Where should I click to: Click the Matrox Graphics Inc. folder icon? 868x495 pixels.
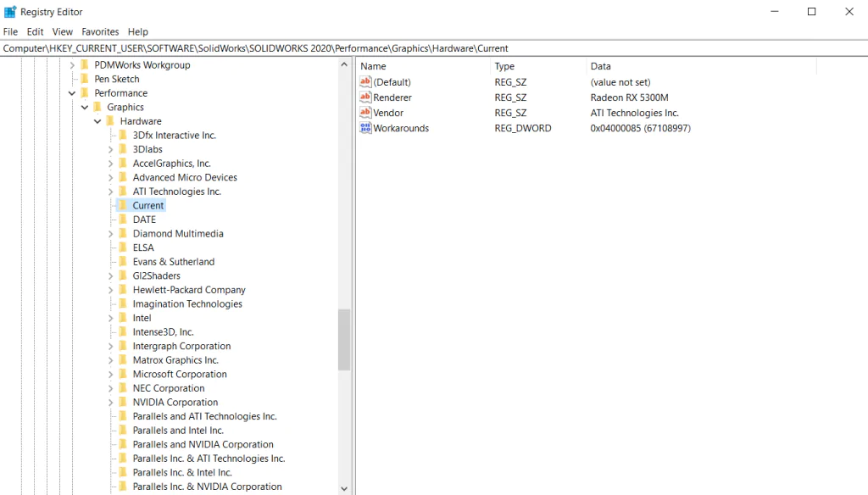point(123,360)
